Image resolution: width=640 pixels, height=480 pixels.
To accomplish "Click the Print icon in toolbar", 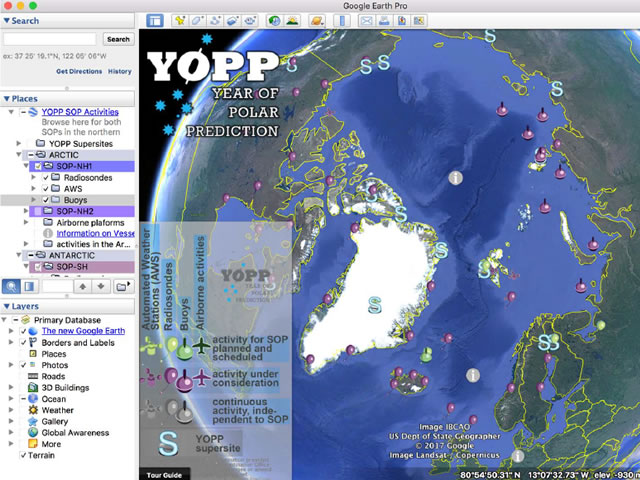I will click(384, 20).
